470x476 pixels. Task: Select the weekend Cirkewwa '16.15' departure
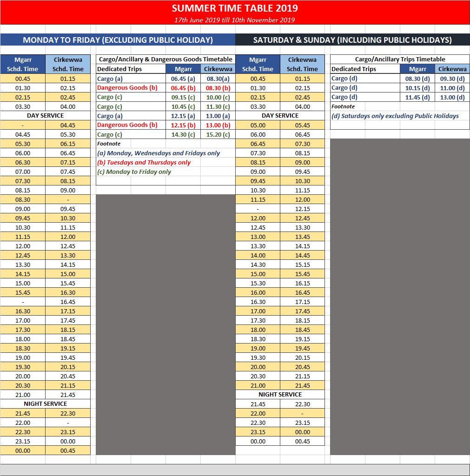click(x=302, y=284)
